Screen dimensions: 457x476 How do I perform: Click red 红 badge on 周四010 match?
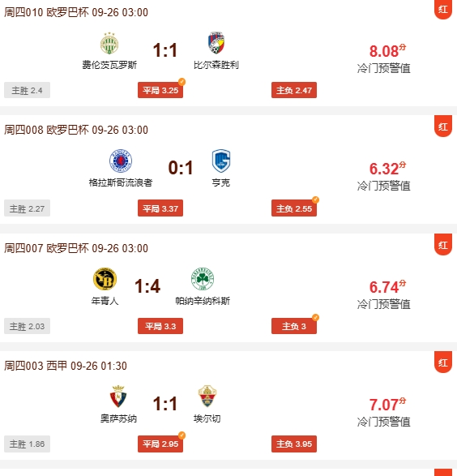pos(443,10)
